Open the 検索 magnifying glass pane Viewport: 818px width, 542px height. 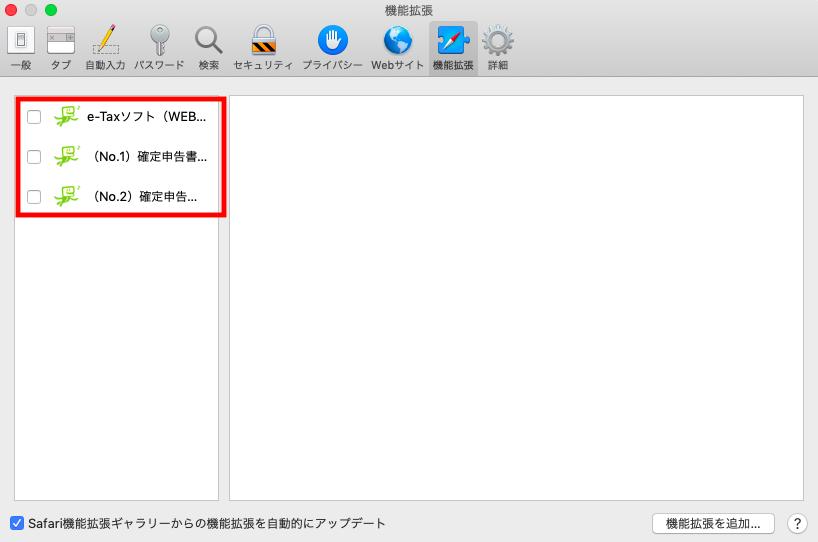coord(209,47)
